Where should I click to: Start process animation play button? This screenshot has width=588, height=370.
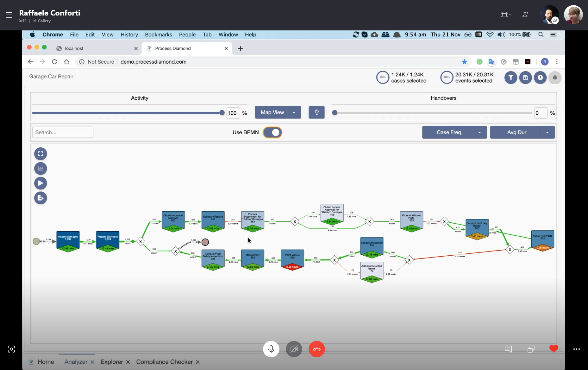coord(41,183)
